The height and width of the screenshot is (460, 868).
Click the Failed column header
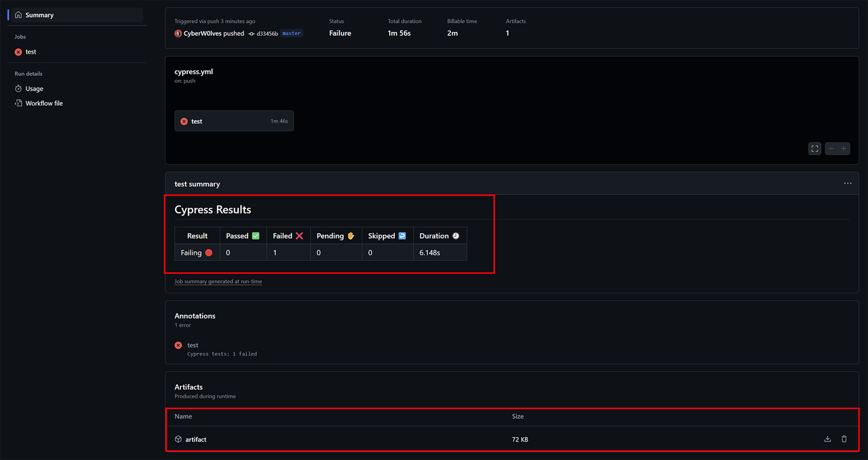288,236
